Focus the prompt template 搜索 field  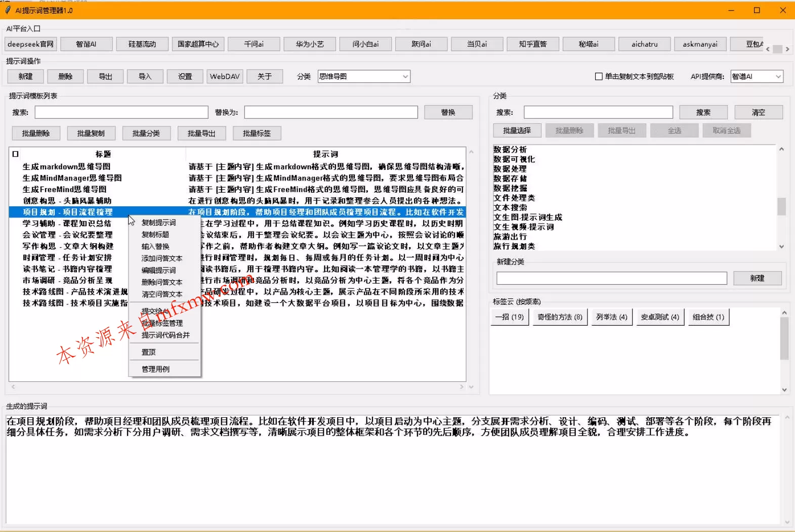pyautogui.click(x=121, y=112)
